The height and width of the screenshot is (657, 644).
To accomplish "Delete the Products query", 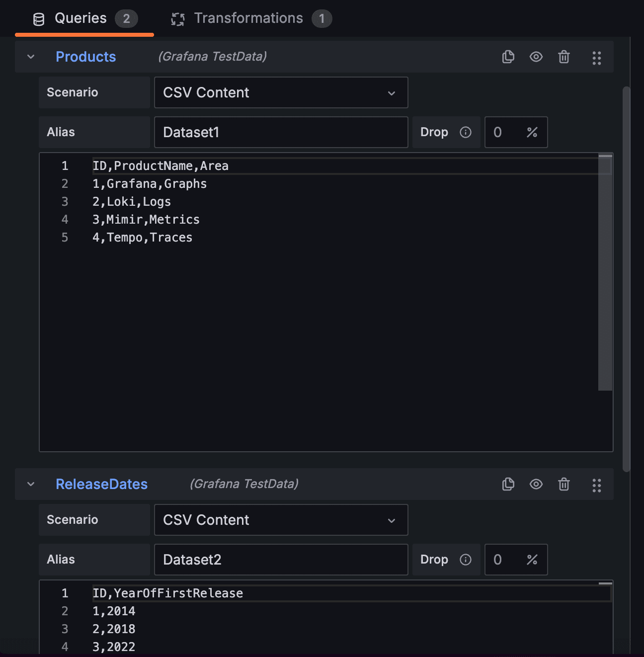I will [563, 57].
